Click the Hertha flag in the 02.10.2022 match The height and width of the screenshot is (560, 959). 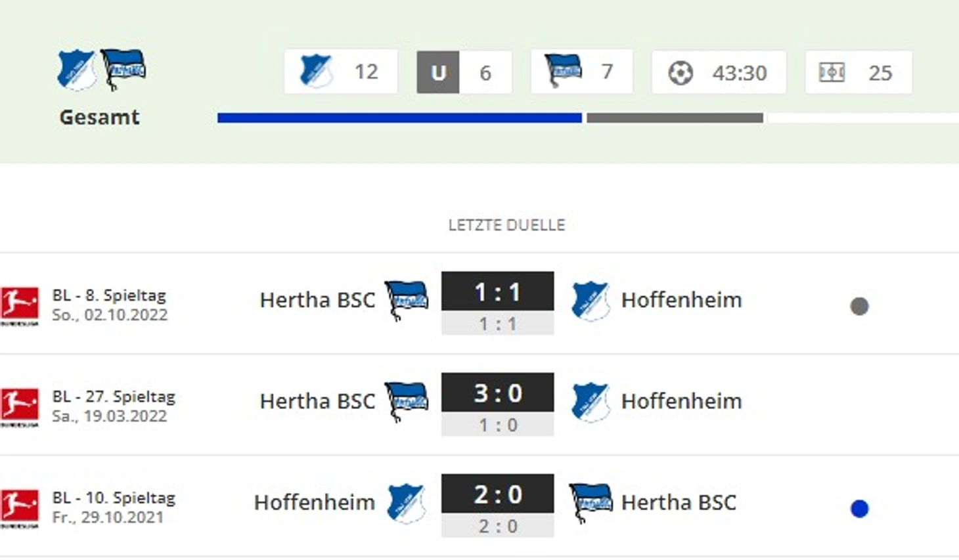coord(407,300)
